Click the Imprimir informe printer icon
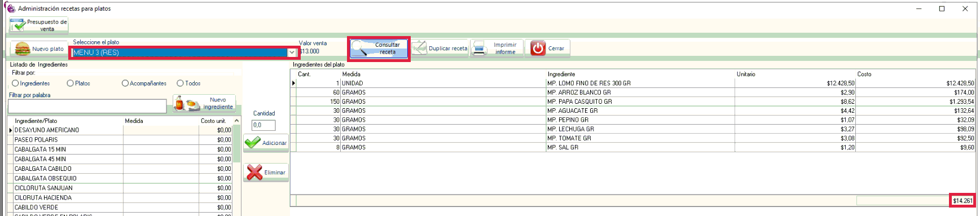 479,49
